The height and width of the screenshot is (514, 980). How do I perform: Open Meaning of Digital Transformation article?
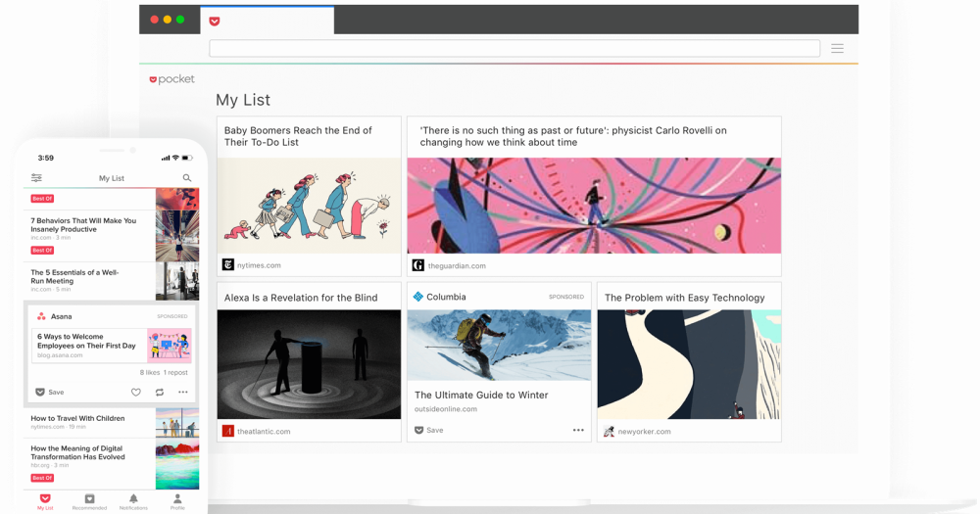click(x=77, y=452)
